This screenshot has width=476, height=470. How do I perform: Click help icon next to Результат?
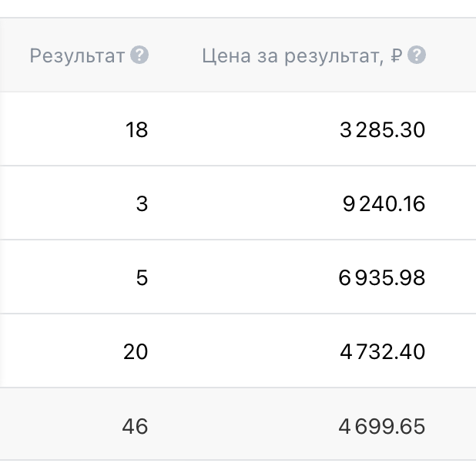pos(139,55)
